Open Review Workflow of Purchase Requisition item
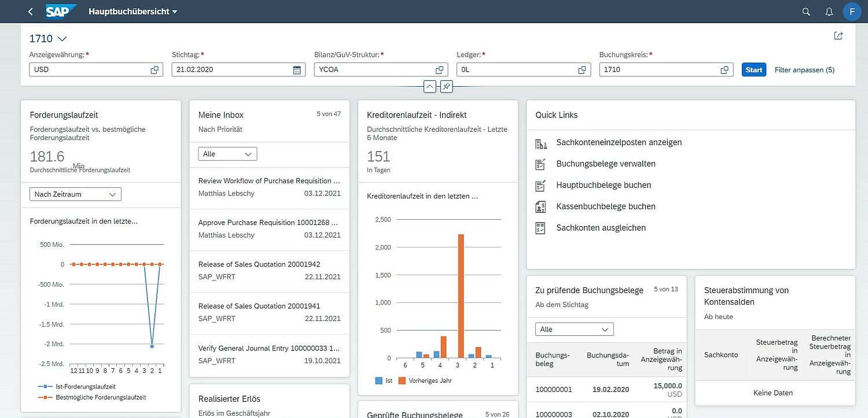This screenshot has width=868, height=418. [269, 188]
